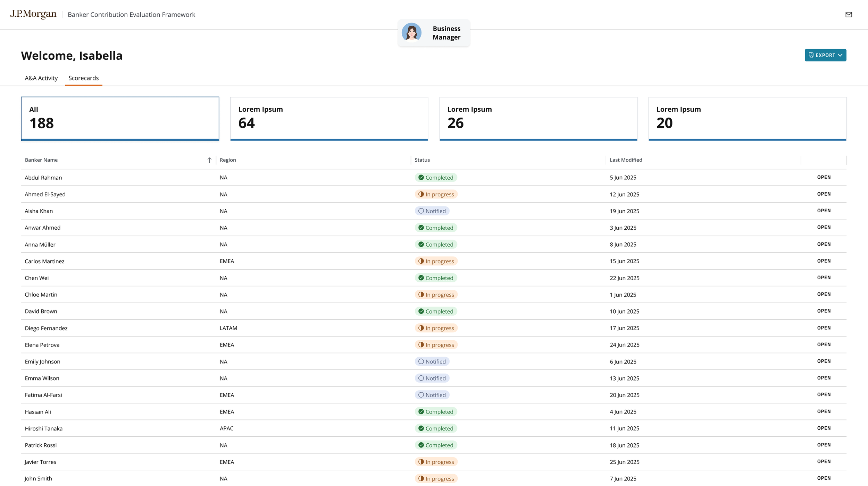The image size is (868, 486).
Task: Click OPEN in Patrick Rossi's row
Action: [824, 445]
